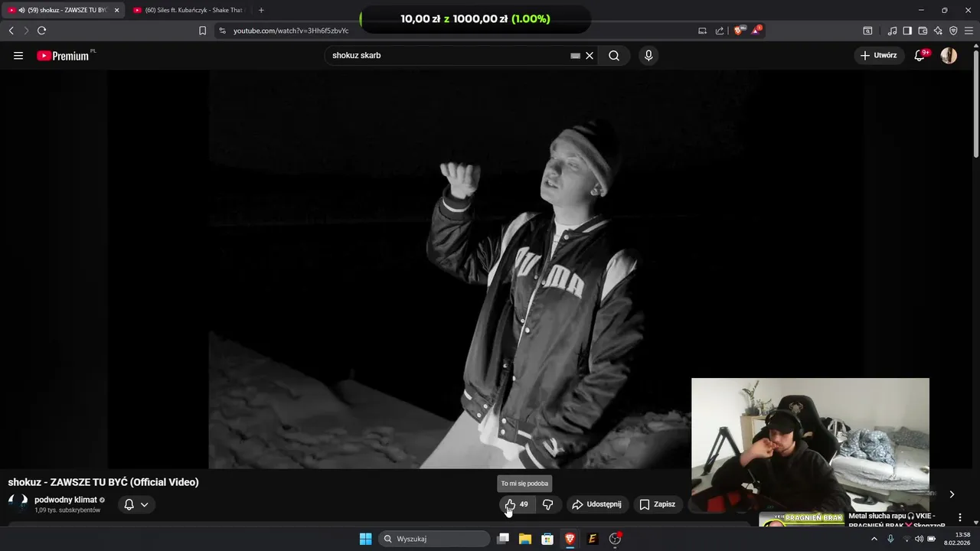Open Brave Shields lion icon
This screenshot has height=551, width=980.
tap(739, 31)
